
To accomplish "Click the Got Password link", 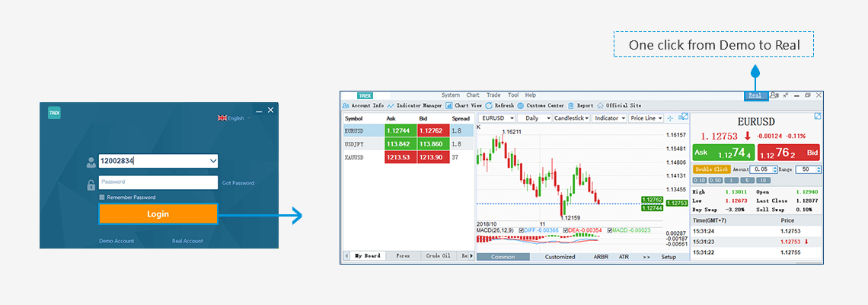I will click(x=238, y=183).
